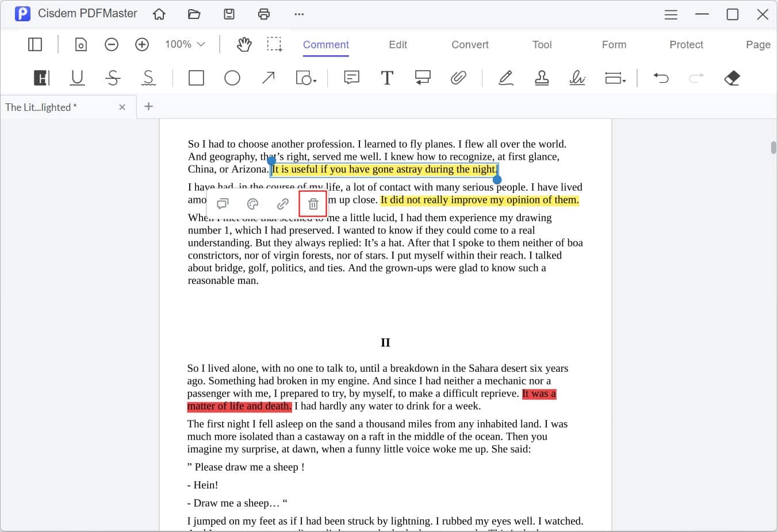
Task: Open the highlight color picker
Action: (252, 203)
